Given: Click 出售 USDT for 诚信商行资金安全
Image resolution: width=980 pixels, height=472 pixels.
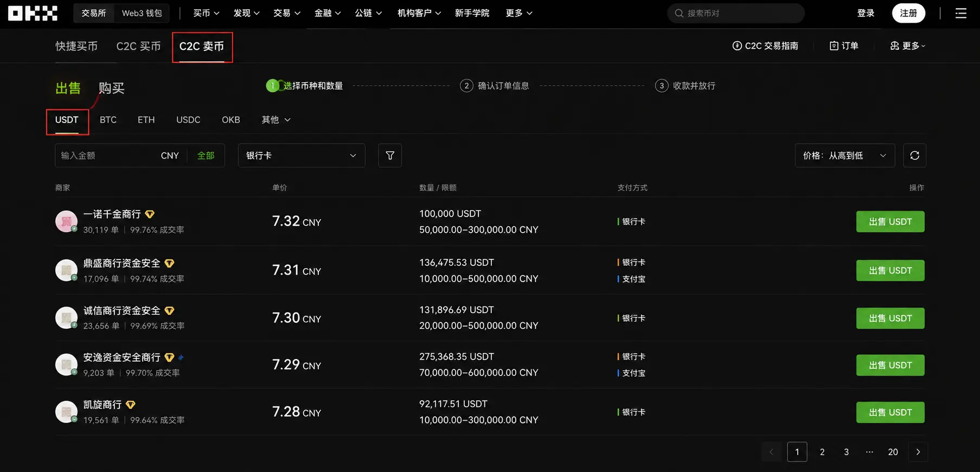Looking at the screenshot, I should tap(890, 318).
